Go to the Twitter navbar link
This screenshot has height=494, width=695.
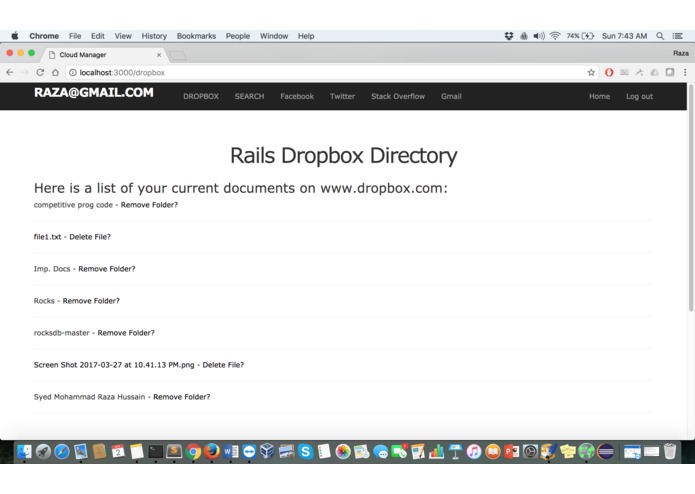point(342,96)
